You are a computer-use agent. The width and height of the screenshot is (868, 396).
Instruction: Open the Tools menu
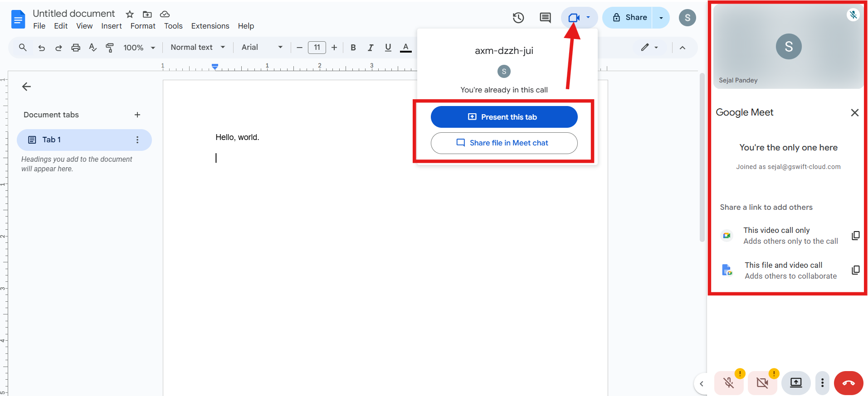173,26
